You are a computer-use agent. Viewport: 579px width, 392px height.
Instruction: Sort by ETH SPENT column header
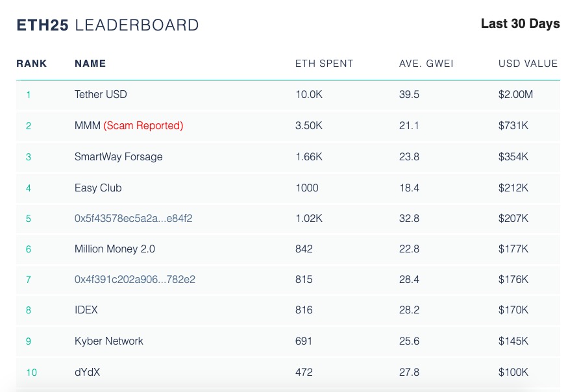click(324, 64)
